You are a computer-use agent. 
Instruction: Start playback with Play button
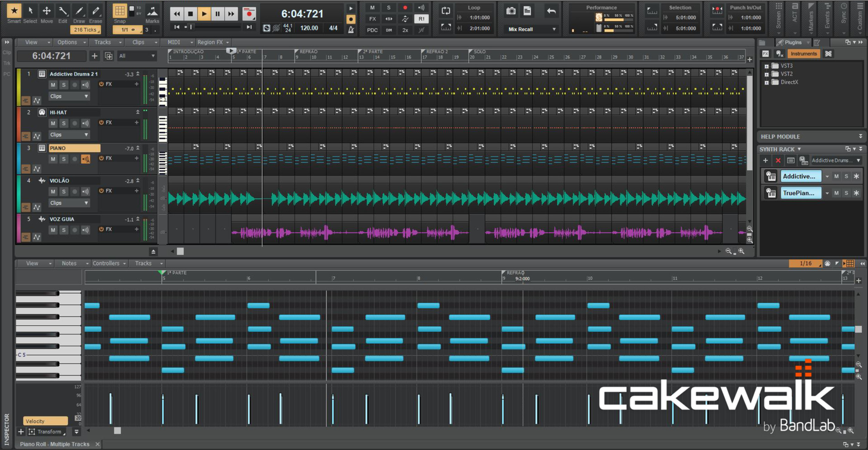click(x=204, y=14)
